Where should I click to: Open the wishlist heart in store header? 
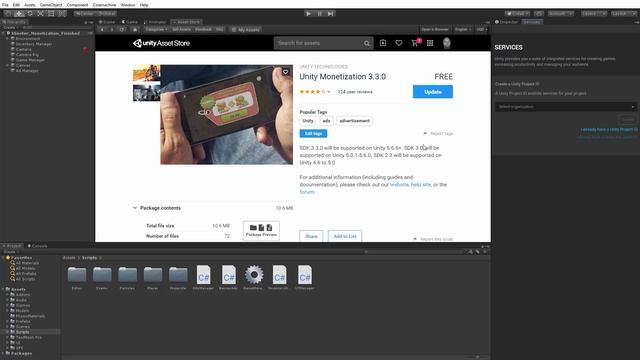pos(399,43)
